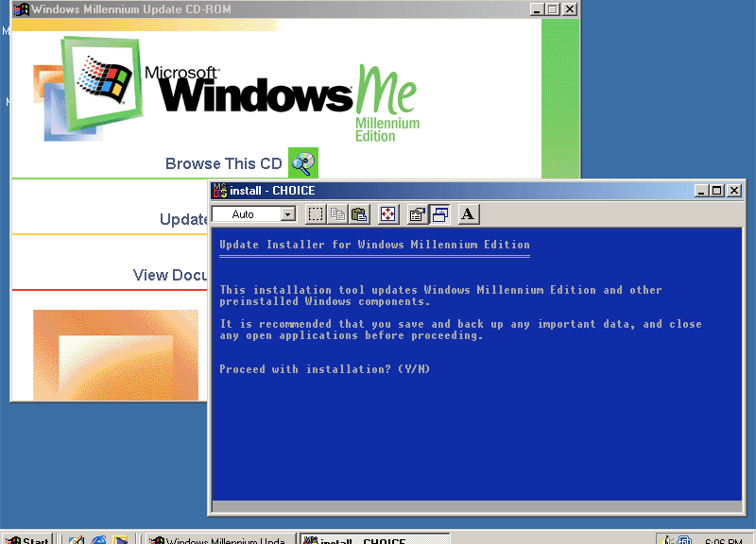Maximize the install - CHOICE window

(716, 191)
